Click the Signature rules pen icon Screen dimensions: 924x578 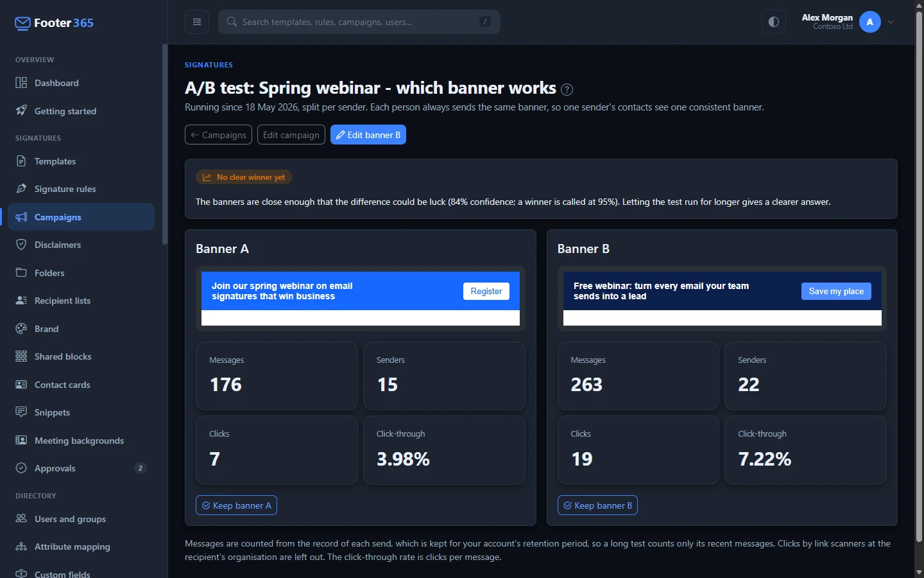point(21,189)
